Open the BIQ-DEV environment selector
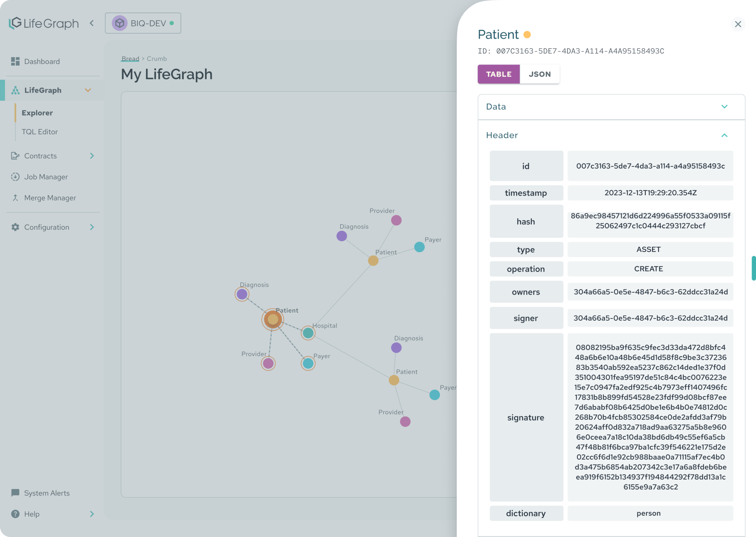The width and height of the screenshot is (756, 537). [x=143, y=23]
